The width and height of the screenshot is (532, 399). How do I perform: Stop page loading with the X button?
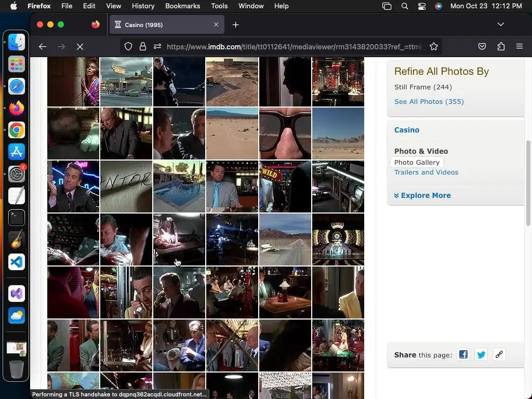click(80, 46)
